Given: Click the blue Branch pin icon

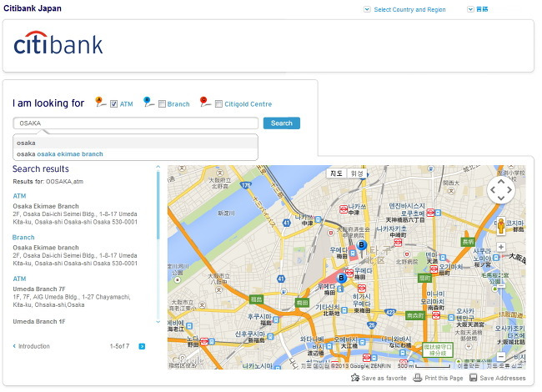Looking at the screenshot, I should coord(148,102).
